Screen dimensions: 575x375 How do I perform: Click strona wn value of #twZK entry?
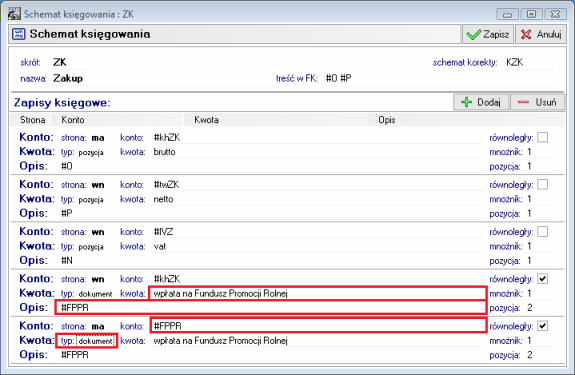tap(98, 185)
